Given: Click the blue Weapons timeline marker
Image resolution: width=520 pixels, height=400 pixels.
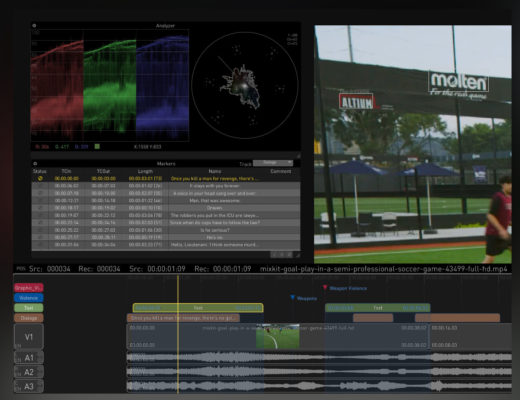Looking at the screenshot, I should 293,298.
